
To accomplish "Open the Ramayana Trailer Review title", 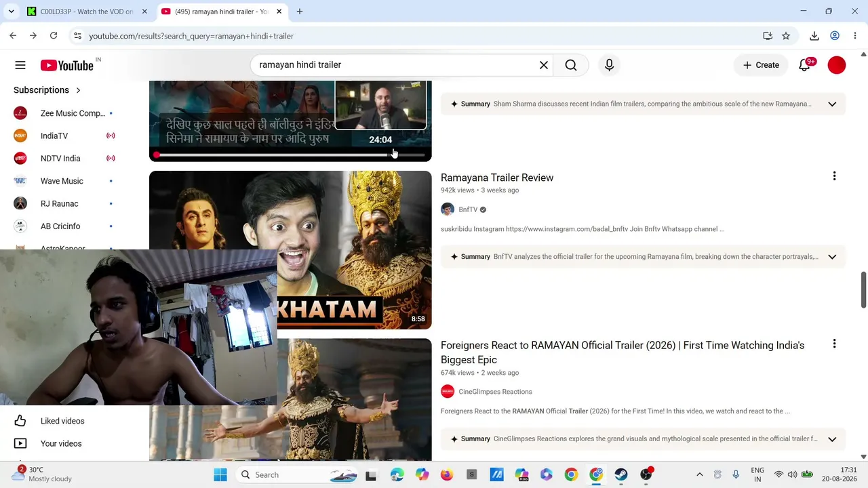I will (497, 178).
